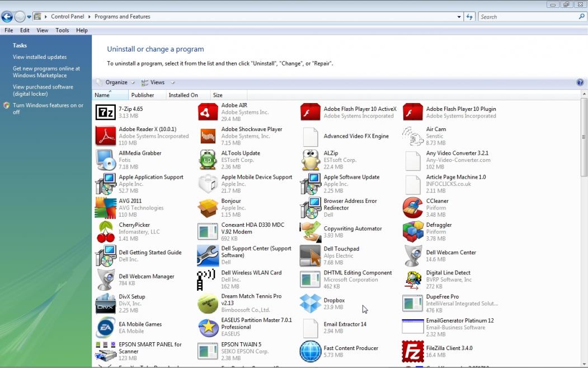Open the View menu
Image resolution: width=588 pixels, height=368 pixels.
click(43, 30)
